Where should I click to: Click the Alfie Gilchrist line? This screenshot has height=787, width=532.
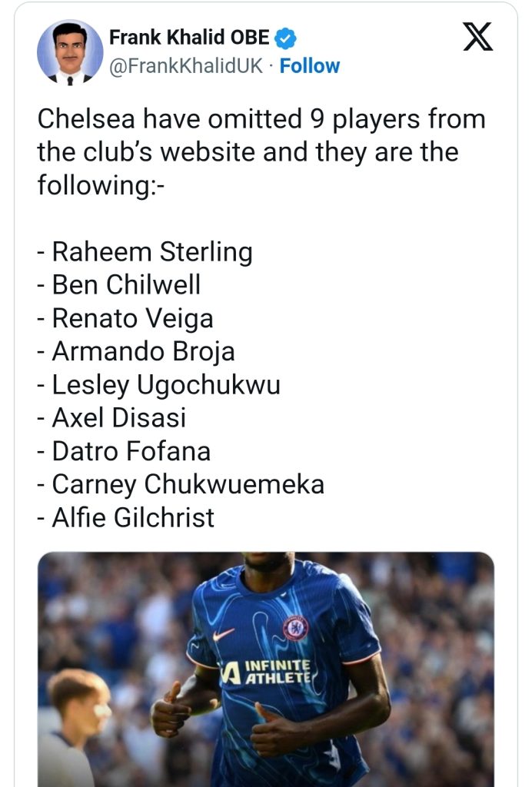tap(126, 517)
